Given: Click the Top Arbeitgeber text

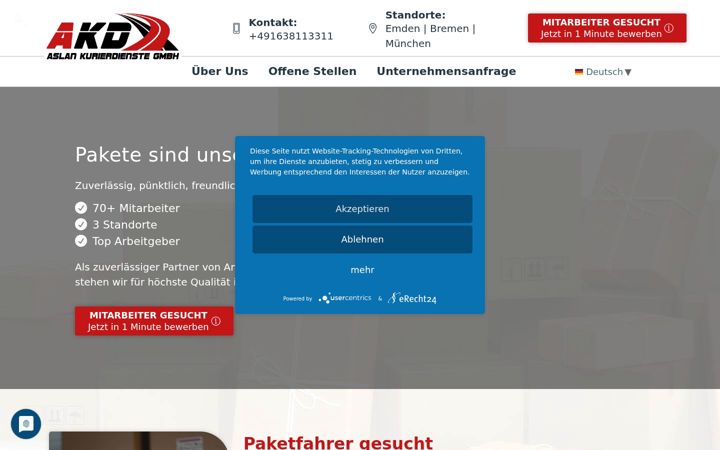Looking at the screenshot, I should [x=136, y=241].
